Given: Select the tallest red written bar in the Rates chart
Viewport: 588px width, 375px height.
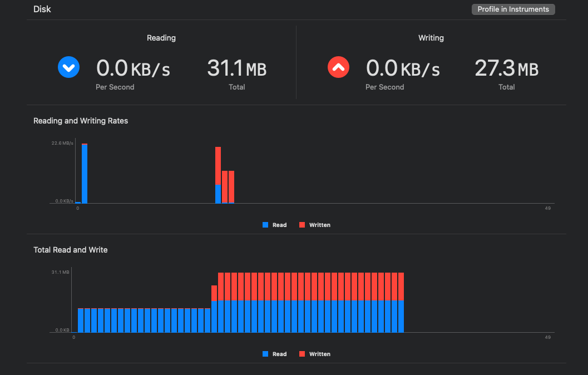Looking at the screenshot, I should click(x=218, y=165).
